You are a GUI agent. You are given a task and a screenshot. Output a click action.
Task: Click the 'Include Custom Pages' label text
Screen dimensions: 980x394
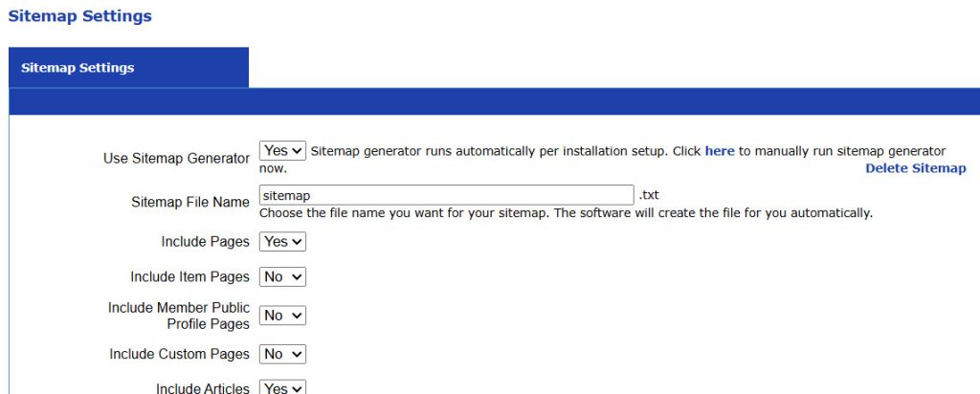(x=179, y=354)
